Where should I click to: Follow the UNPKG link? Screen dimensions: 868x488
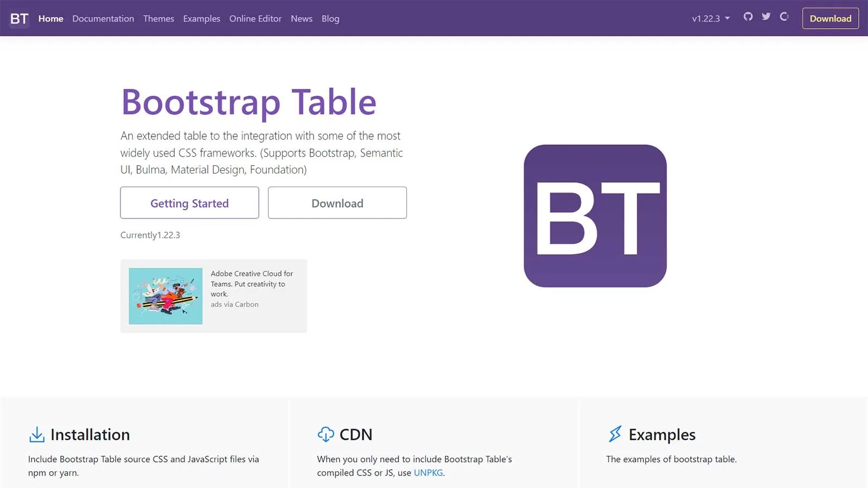(428, 473)
